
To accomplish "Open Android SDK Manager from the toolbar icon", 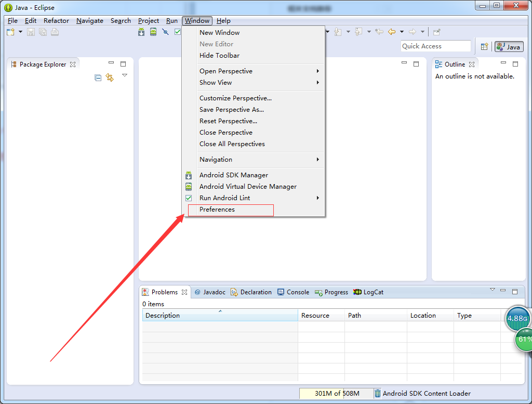I will 141,32.
